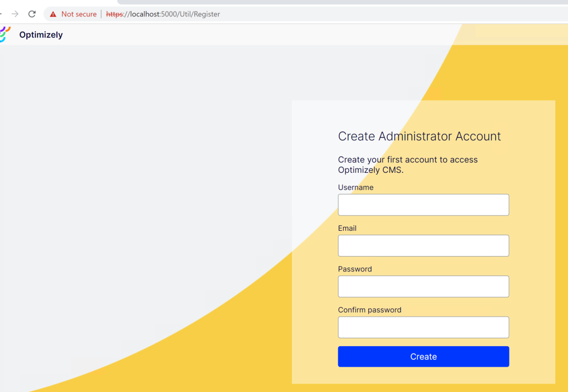Click the Confirm password label
568x392 pixels.
[x=369, y=310]
